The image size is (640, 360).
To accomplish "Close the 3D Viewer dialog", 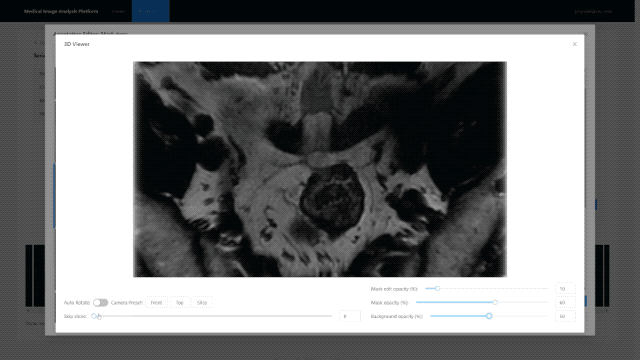I will pos(574,44).
